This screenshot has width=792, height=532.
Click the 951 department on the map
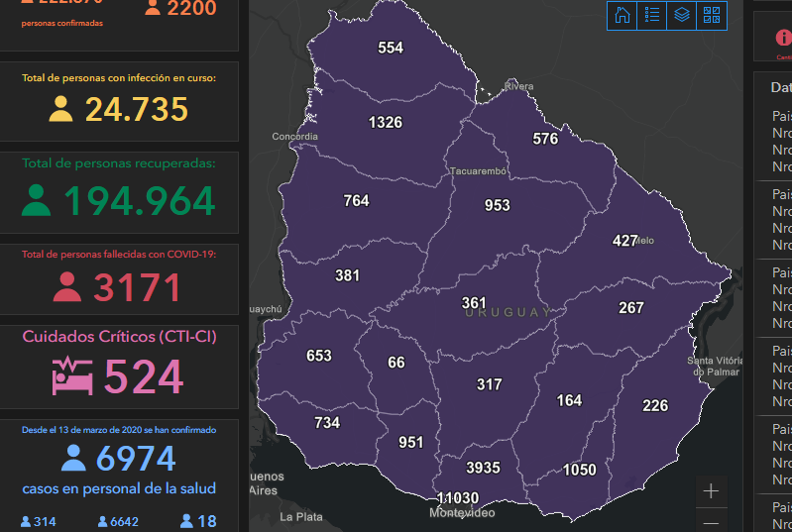coord(411,443)
